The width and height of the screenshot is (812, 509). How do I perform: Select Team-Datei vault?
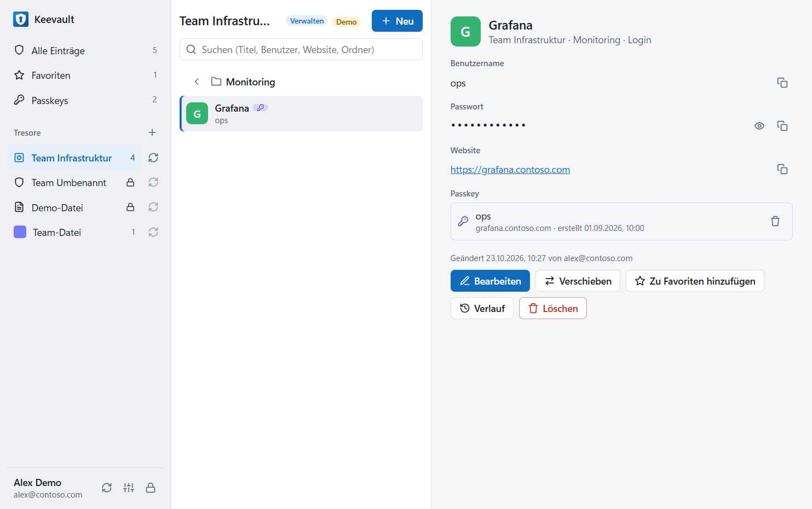74,232
